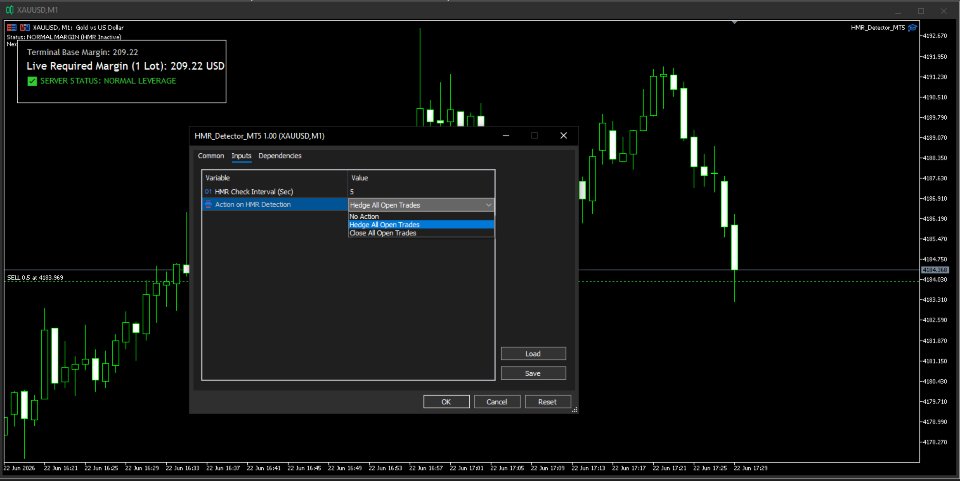This screenshot has height=481, width=960.
Task: Click the one-click trading panel icon
Action: click(25, 28)
